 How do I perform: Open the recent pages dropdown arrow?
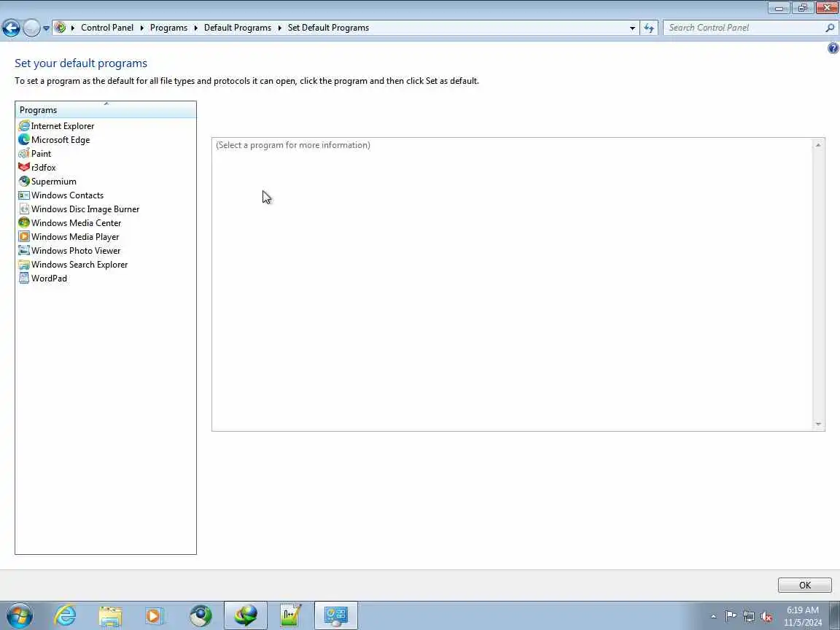point(46,28)
